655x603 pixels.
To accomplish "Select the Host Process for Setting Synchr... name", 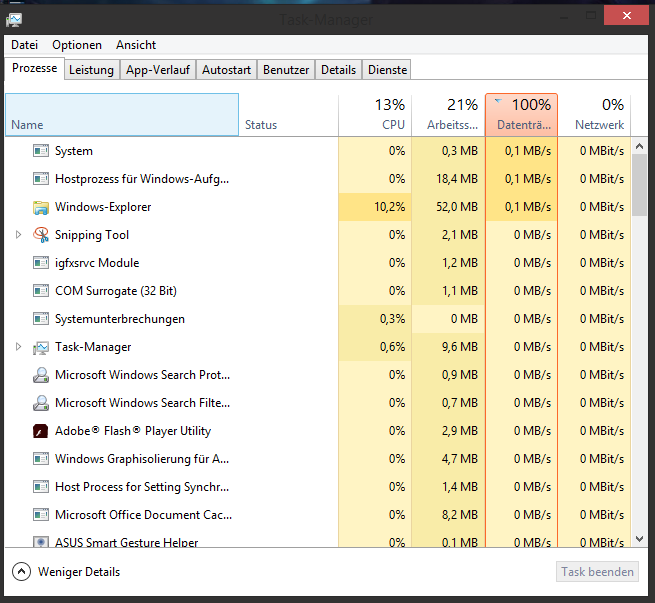I will click(142, 486).
